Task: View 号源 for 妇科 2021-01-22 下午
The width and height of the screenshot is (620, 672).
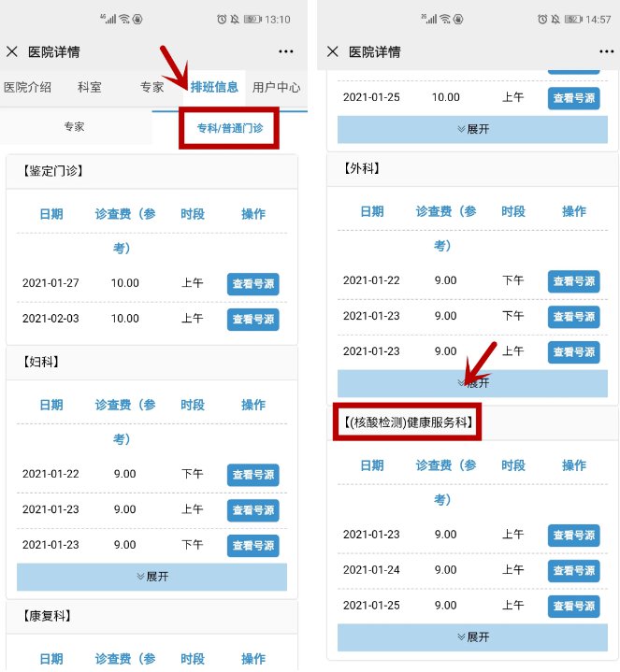Action: point(253,475)
